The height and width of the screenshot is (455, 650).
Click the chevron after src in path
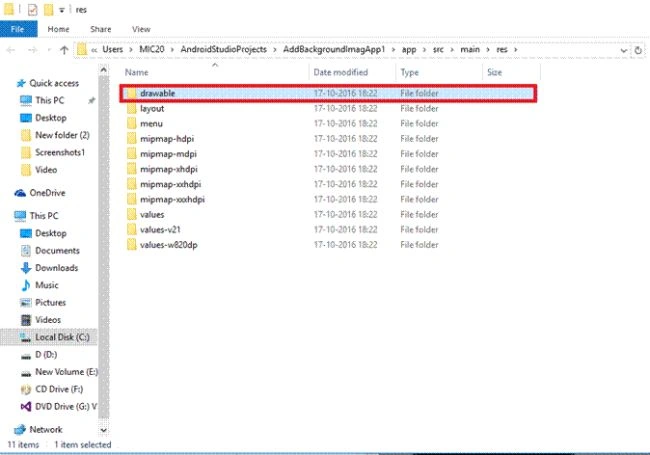tap(452, 50)
